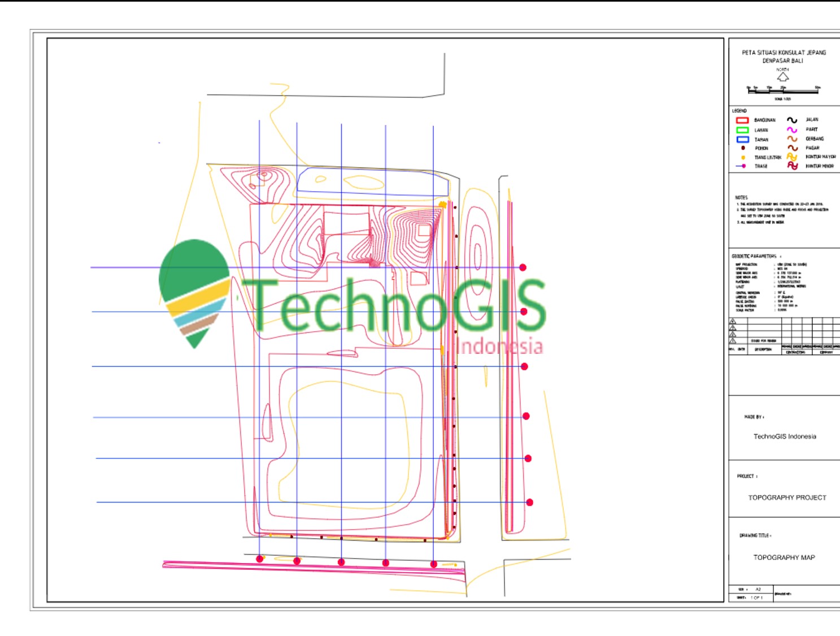Click the yellow Tiang Listrik legend dot
840x636 pixels.
click(743, 157)
